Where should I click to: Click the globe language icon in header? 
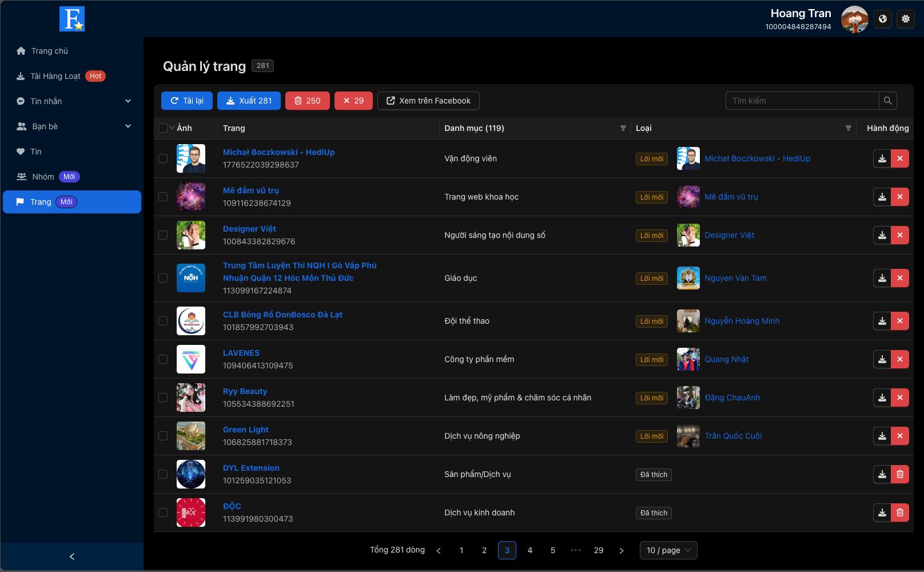tap(883, 19)
